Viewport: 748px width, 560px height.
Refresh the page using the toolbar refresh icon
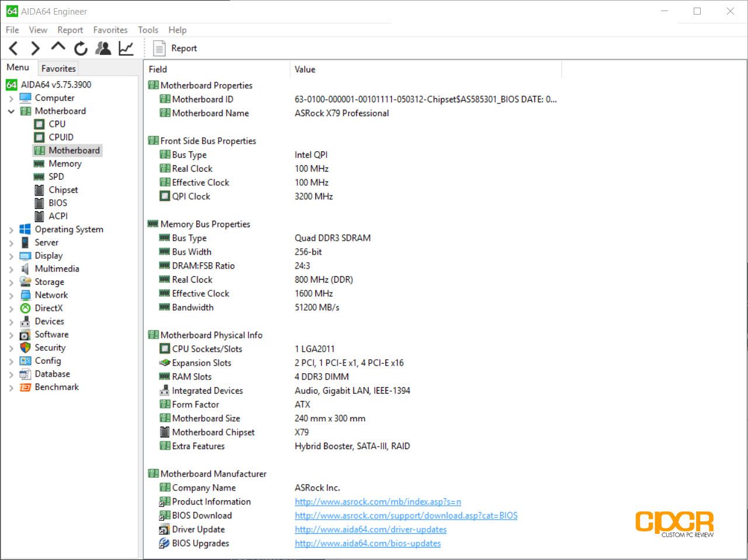click(x=81, y=48)
